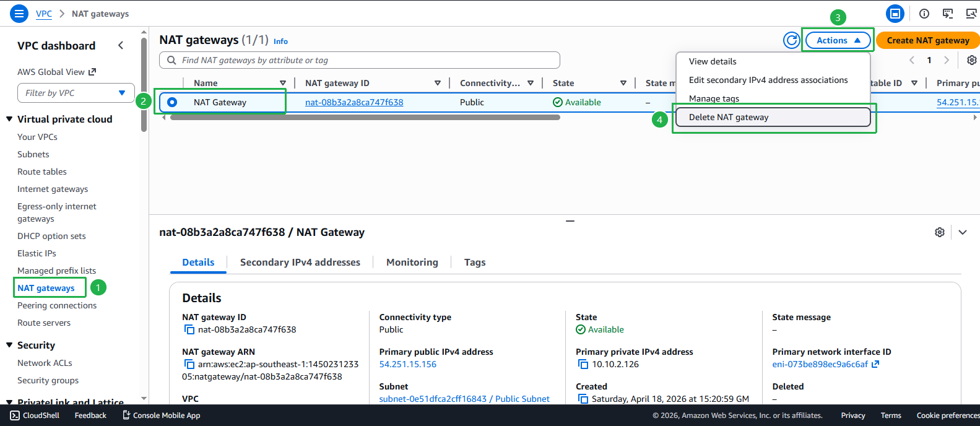Open Cookie preferences in footer

pyautogui.click(x=948, y=415)
